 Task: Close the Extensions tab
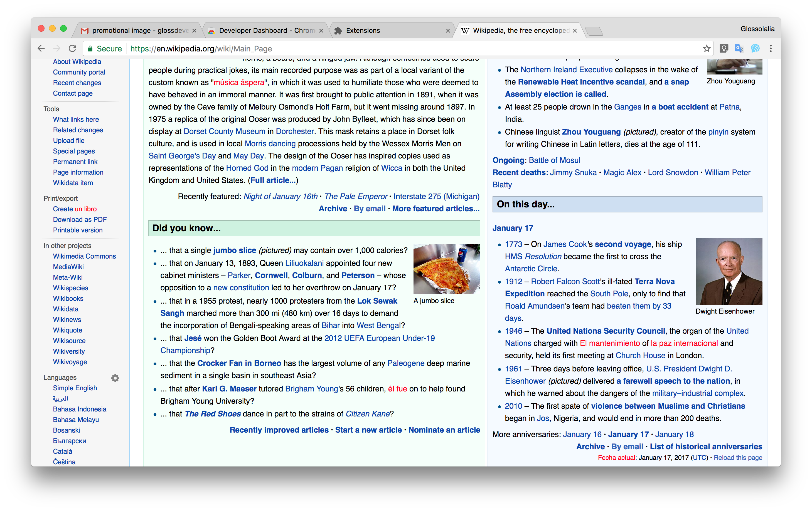448,31
